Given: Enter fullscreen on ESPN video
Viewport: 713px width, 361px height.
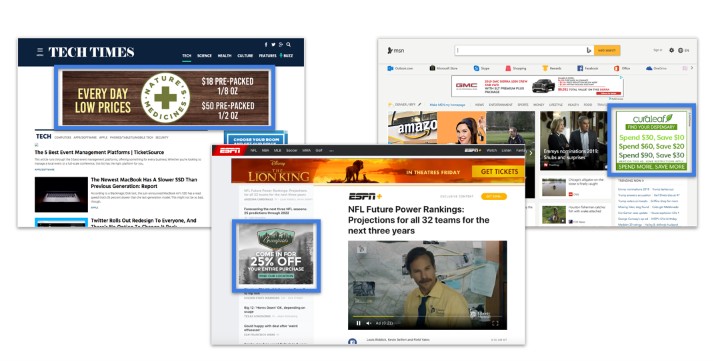Looking at the screenshot, I should coord(495,323).
